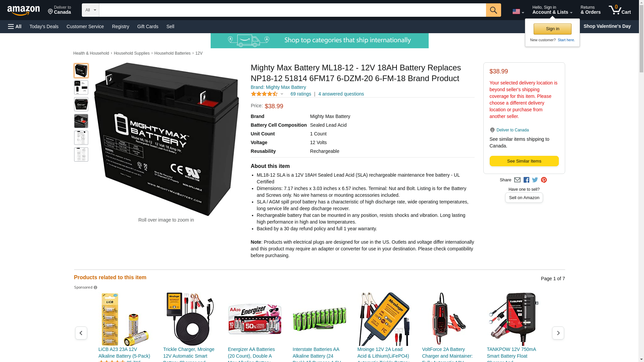Screen dimensions: 644x362
Task: Open the language flag selector
Action: point(518,12)
